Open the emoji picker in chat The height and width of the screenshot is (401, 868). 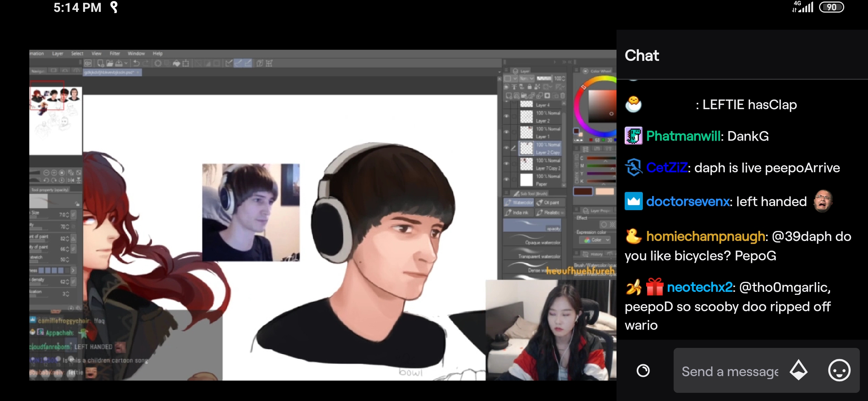pos(839,371)
